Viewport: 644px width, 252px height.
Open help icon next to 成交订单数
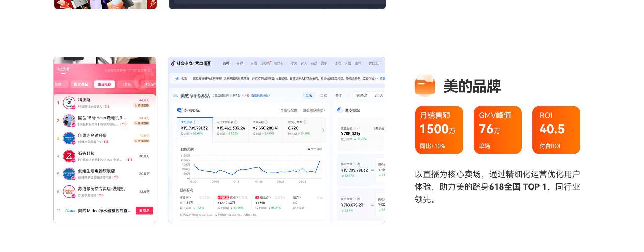(305, 122)
